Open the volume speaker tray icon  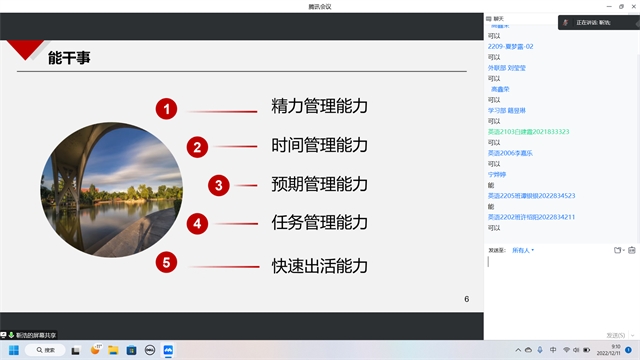[576, 350]
